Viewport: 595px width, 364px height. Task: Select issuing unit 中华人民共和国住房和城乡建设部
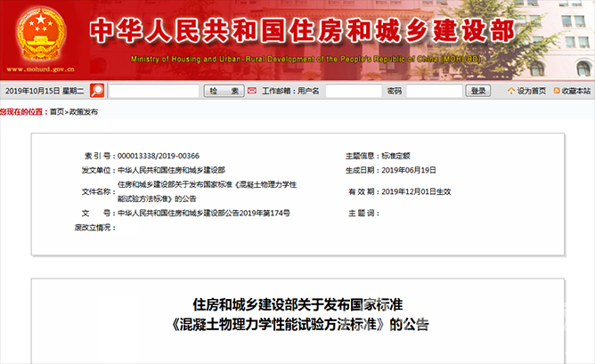click(172, 170)
